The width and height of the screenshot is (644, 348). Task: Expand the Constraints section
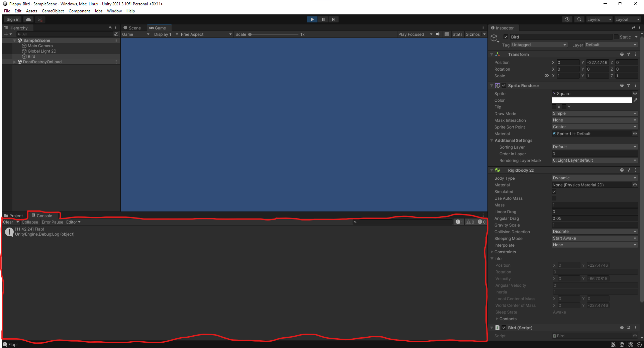(x=492, y=252)
